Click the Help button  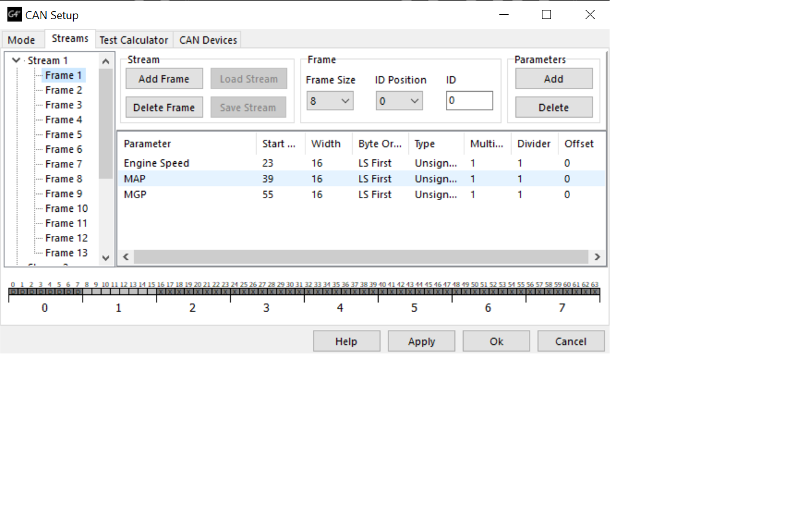tap(347, 341)
